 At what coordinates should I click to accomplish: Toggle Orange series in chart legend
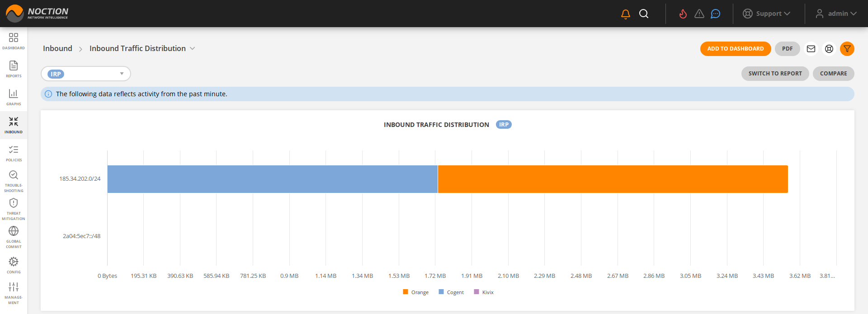[416, 292]
